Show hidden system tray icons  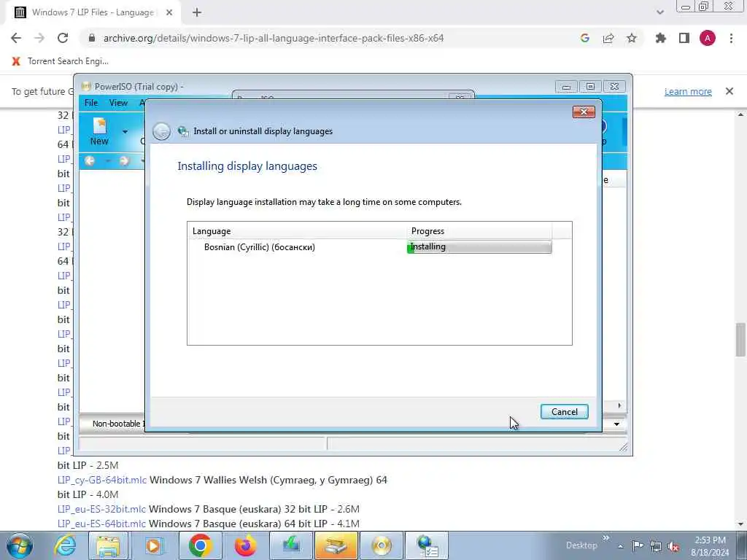tap(620, 546)
